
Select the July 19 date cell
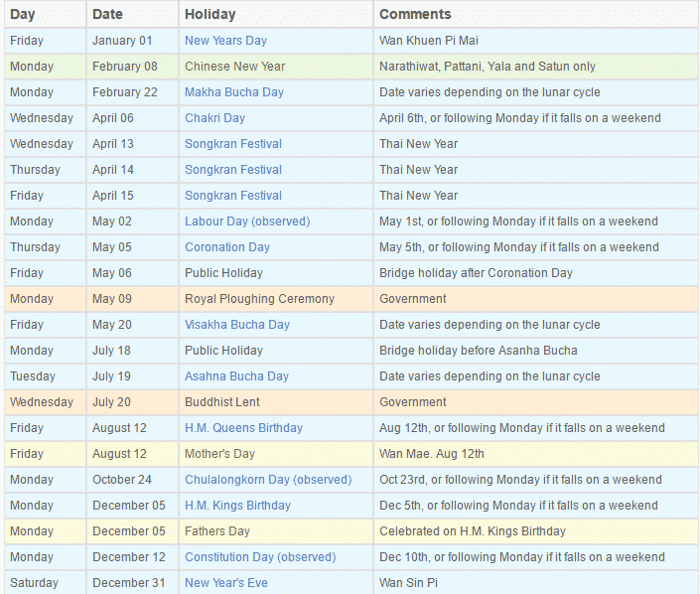[x=132, y=376]
